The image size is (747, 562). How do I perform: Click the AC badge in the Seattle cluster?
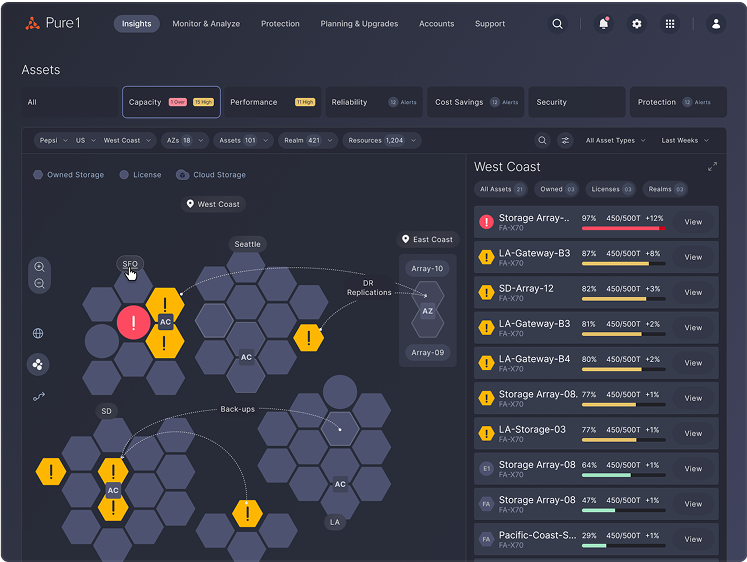click(246, 357)
